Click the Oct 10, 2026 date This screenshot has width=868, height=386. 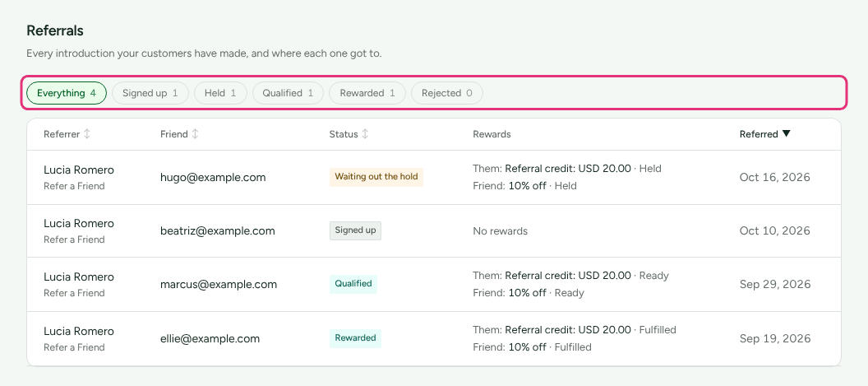pos(774,230)
